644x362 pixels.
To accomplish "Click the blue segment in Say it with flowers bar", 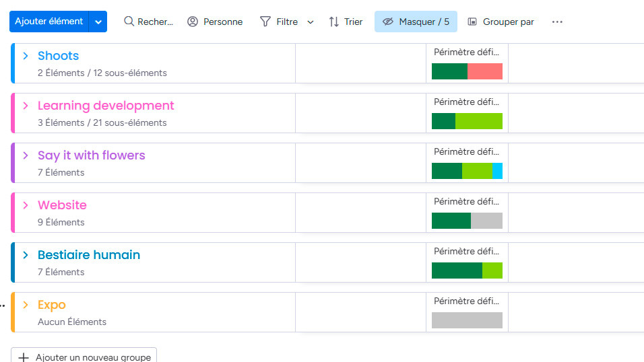I will coord(497,171).
